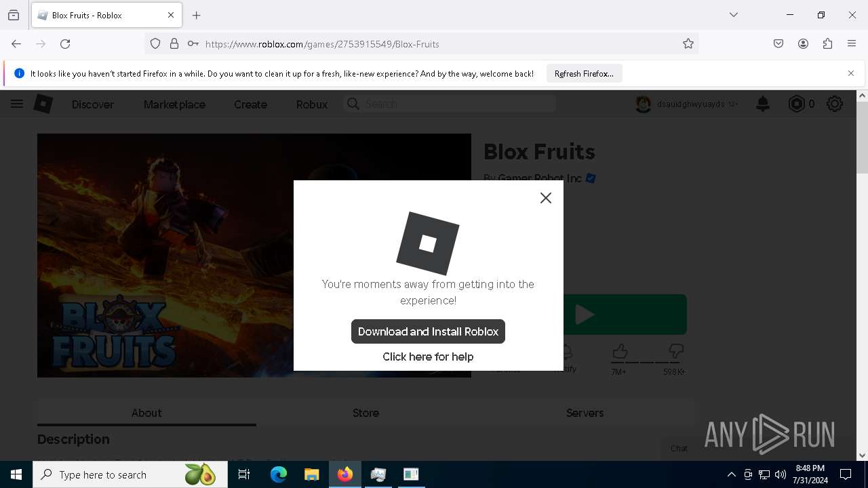Switch to Firefox taskbar icon
The width and height of the screenshot is (868, 488).
click(345, 474)
